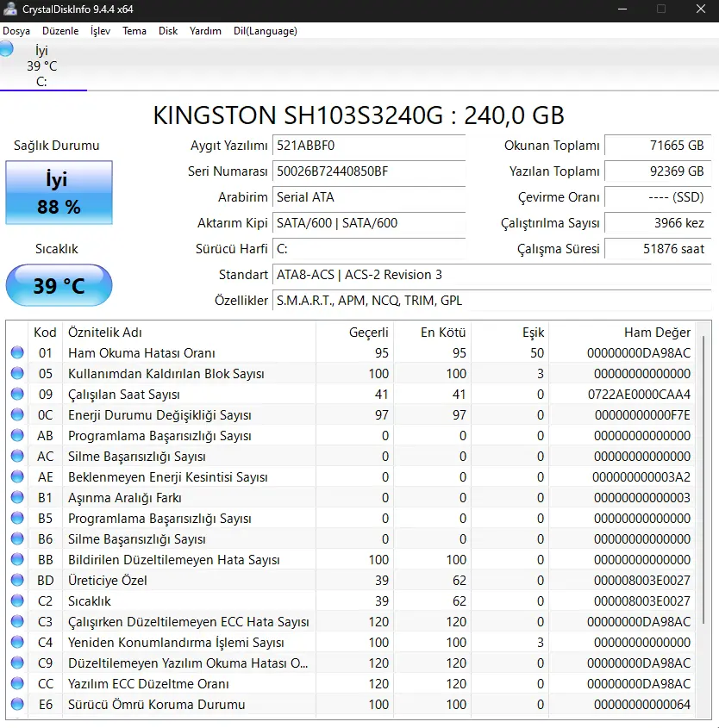Image resolution: width=719 pixels, height=728 pixels.
Task: Select the Ham Okuma Hatası Oranı row
Action: pyautogui.click(x=351, y=353)
